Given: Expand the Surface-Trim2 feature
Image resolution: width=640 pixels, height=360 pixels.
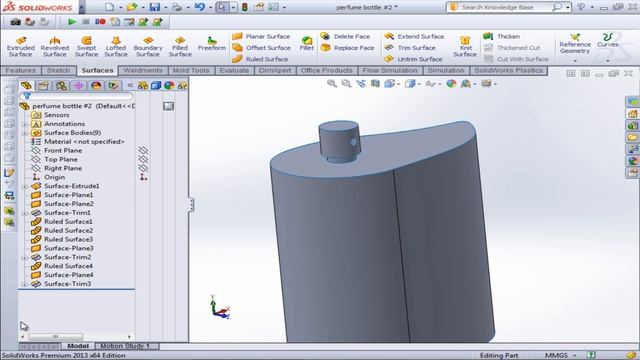Looking at the screenshot, I should pyautogui.click(x=24, y=257).
